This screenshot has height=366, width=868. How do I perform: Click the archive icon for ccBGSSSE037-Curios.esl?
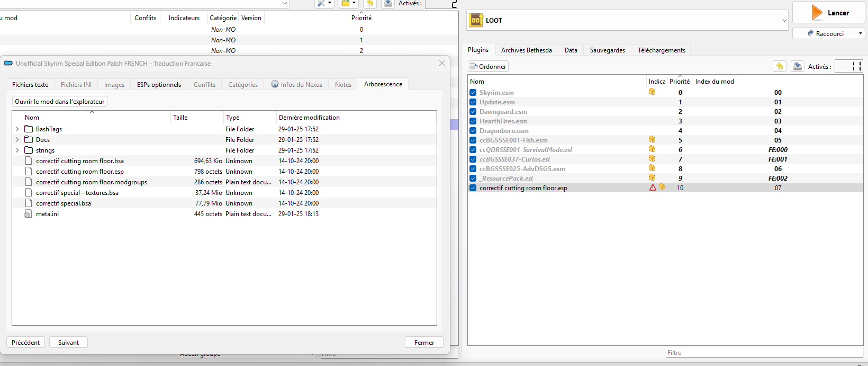pyautogui.click(x=652, y=158)
